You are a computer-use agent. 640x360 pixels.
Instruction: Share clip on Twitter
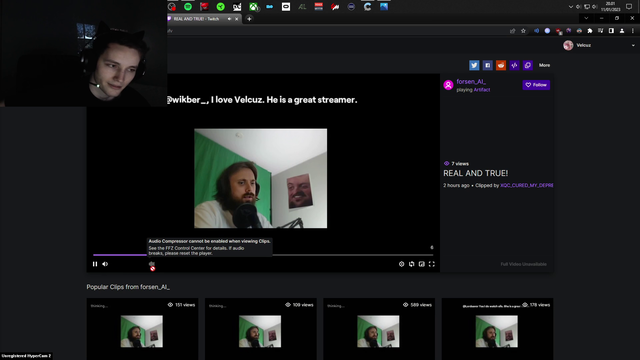474,65
